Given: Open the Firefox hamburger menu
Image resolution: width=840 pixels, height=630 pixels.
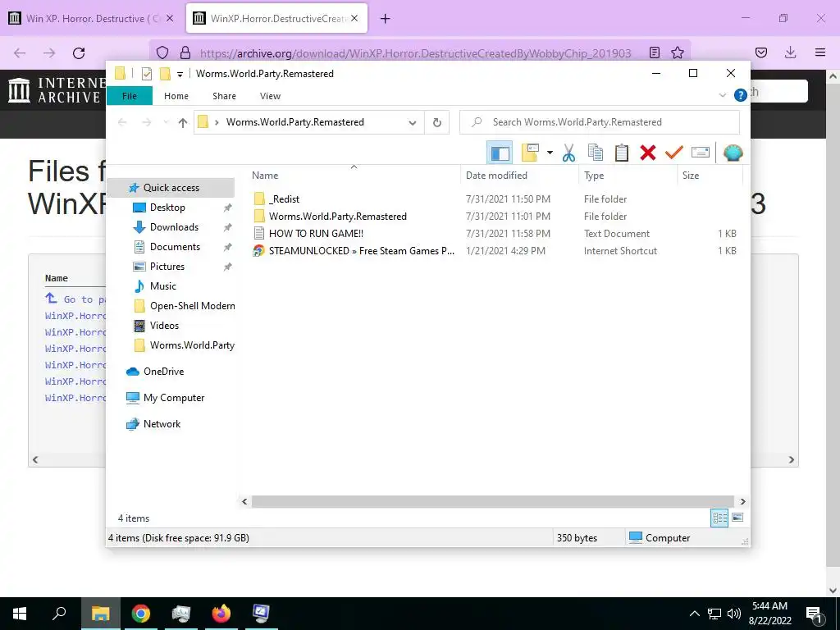Looking at the screenshot, I should [x=820, y=52].
